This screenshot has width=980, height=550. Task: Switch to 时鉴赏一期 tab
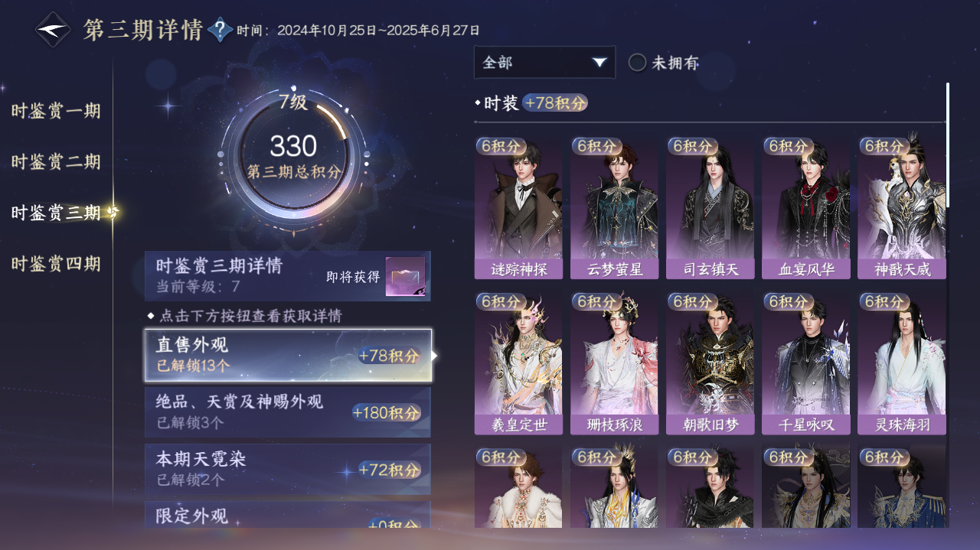[56, 111]
